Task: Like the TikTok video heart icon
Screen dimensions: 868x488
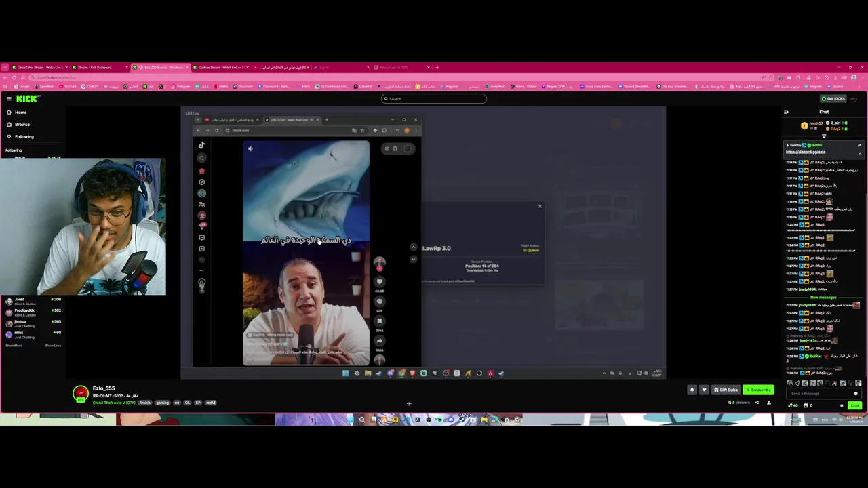Action: pos(380,281)
